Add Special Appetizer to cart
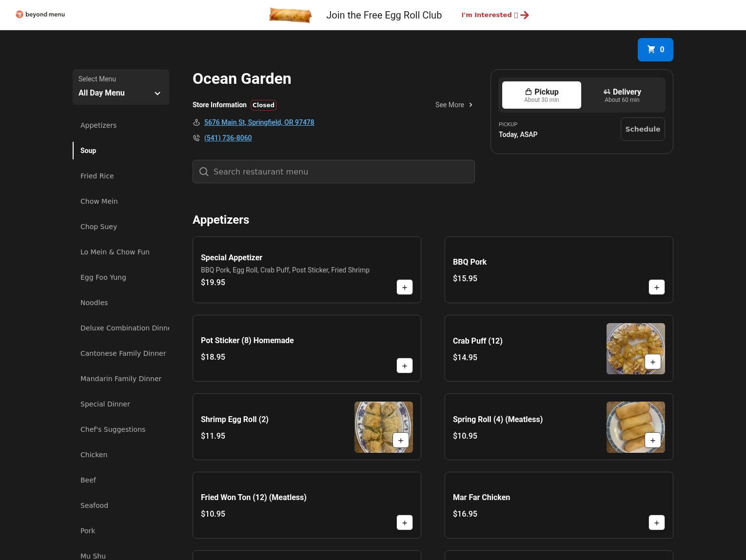Viewport: 746px width, 560px height. point(404,288)
